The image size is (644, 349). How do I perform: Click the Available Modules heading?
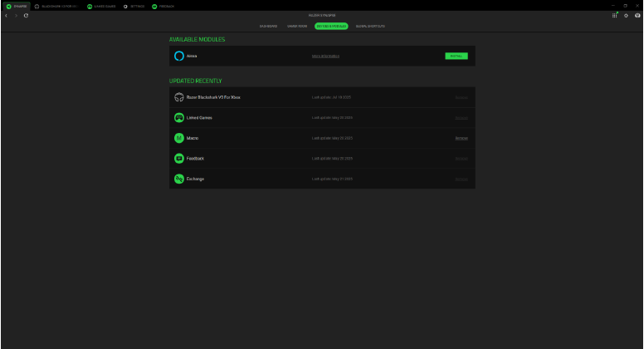[x=198, y=39]
